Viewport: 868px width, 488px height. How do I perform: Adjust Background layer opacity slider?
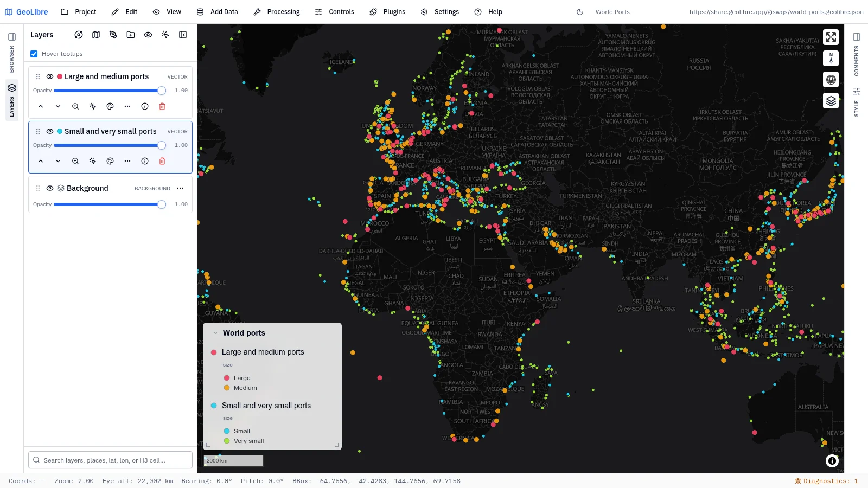click(110, 204)
